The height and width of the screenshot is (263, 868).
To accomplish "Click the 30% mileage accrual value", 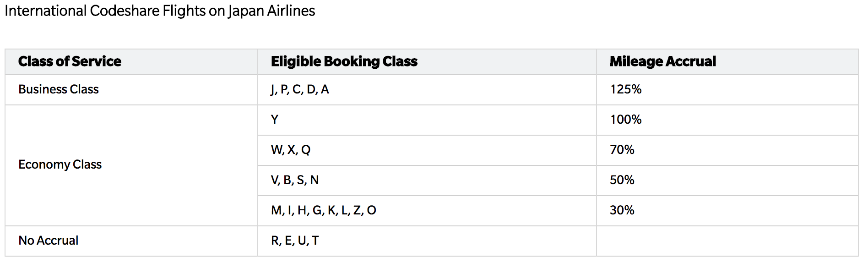I will [622, 210].
